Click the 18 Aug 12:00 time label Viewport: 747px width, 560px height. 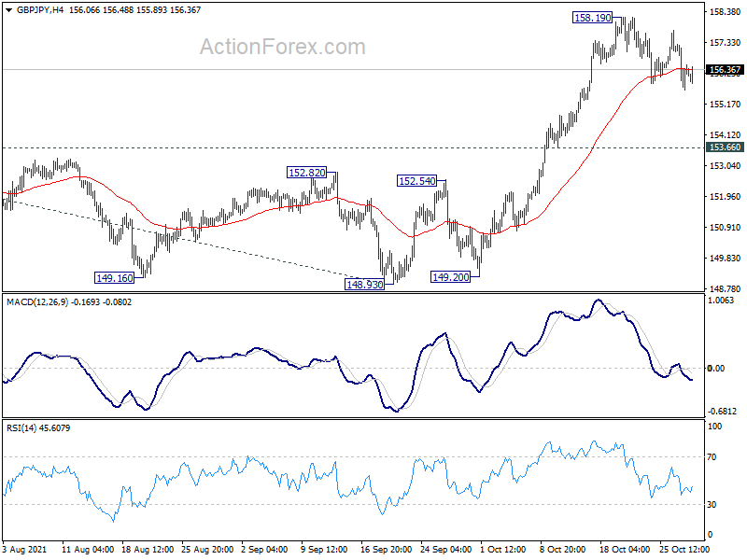click(x=148, y=550)
